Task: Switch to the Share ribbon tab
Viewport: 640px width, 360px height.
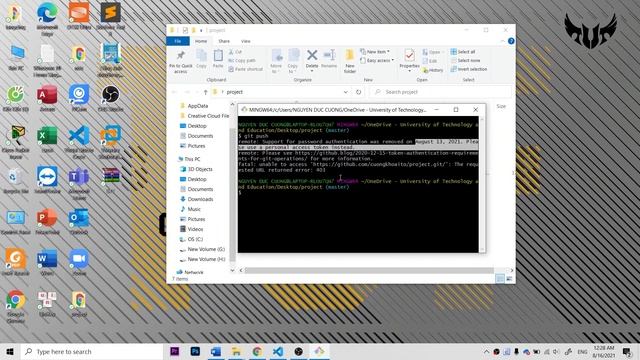Action: (x=224, y=41)
